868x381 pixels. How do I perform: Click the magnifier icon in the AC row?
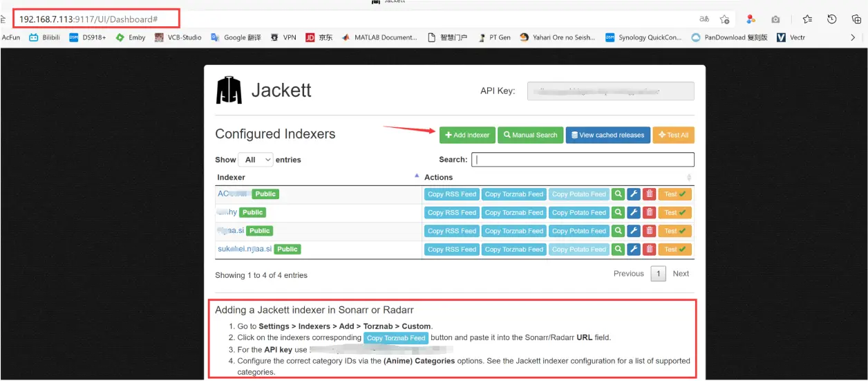tap(619, 194)
